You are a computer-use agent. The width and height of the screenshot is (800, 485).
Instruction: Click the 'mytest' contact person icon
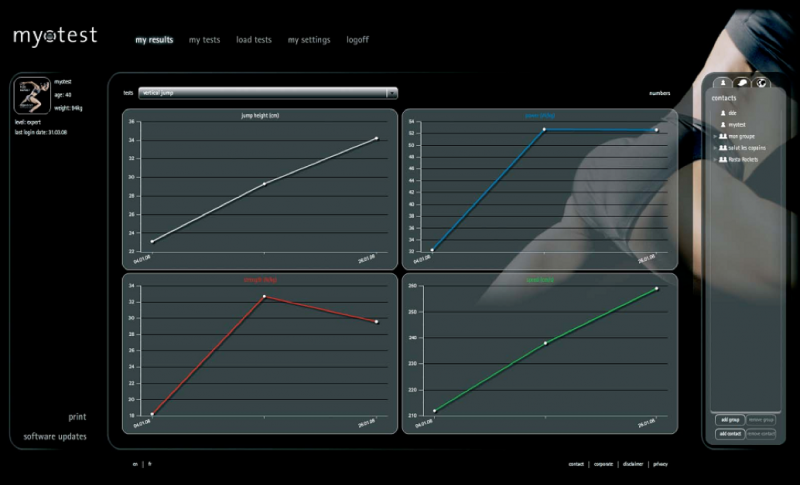722,124
